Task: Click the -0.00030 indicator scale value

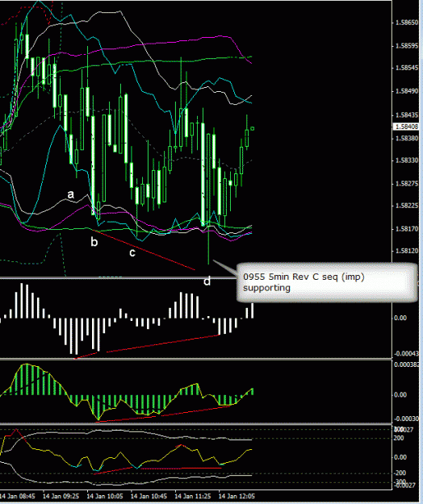Action: point(407,419)
